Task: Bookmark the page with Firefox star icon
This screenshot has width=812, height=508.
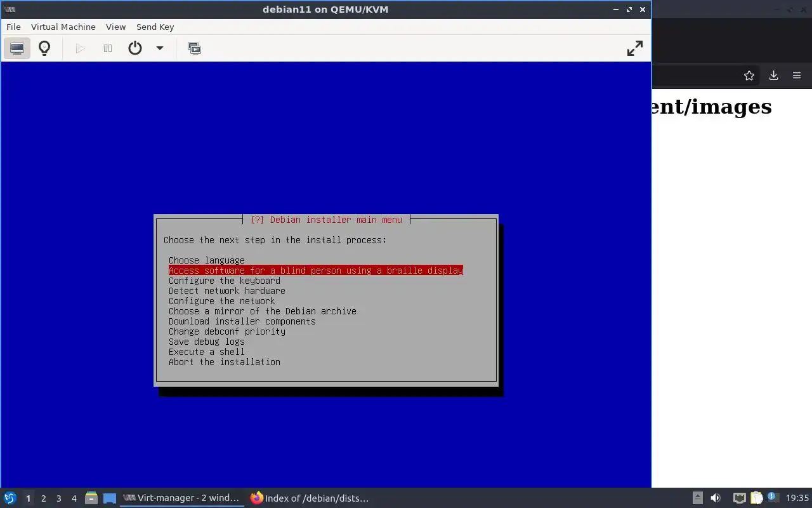Action: click(x=749, y=76)
